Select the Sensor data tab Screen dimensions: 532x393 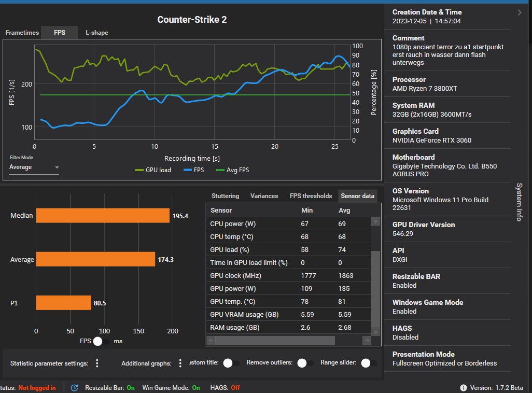coord(357,196)
